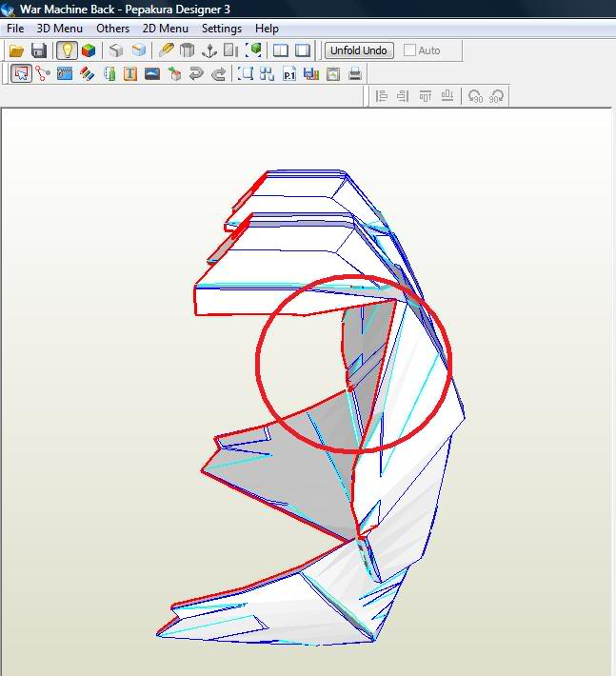Click the grayed align top icon
Image resolution: width=616 pixels, height=676 pixels.
coord(426,96)
